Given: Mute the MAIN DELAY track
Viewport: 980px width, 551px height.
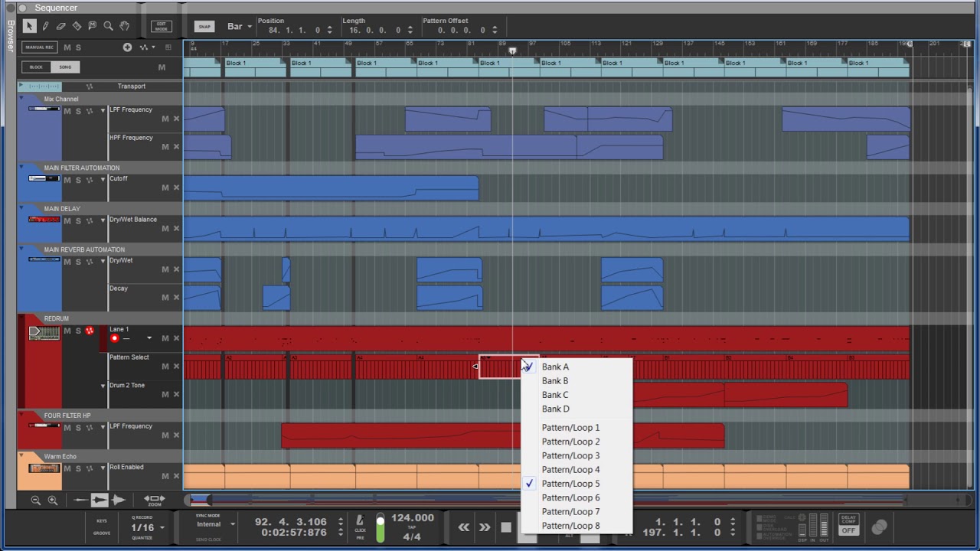Looking at the screenshot, I should click(x=67, y=221).
